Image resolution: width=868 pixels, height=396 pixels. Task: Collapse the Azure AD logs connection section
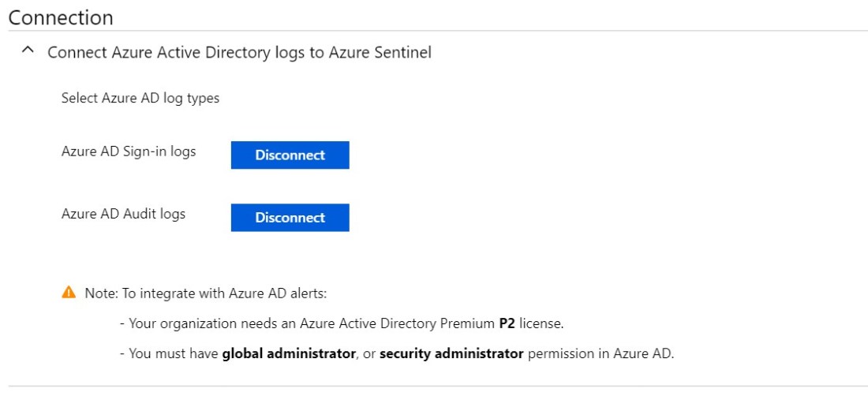coord(28,52)
